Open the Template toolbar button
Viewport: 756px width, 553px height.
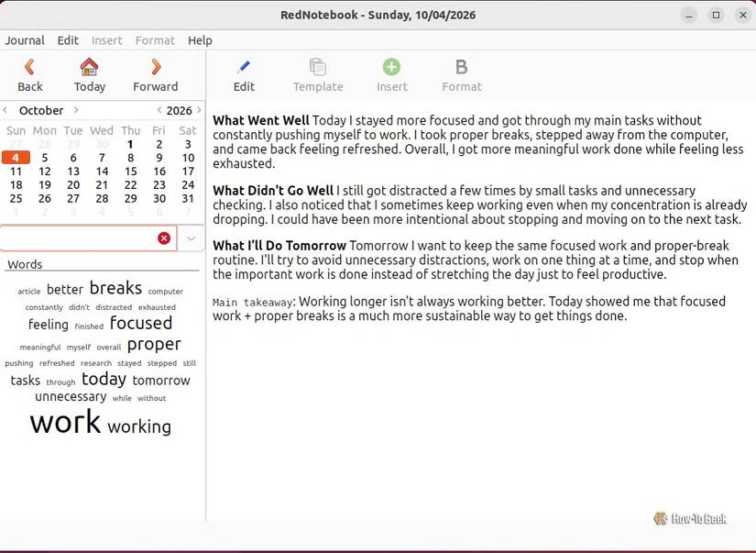click(x=318, y=75)
